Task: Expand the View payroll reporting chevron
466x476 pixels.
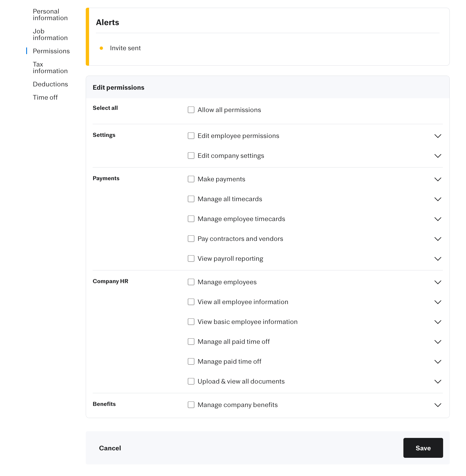Action: (x=438, y=259)
